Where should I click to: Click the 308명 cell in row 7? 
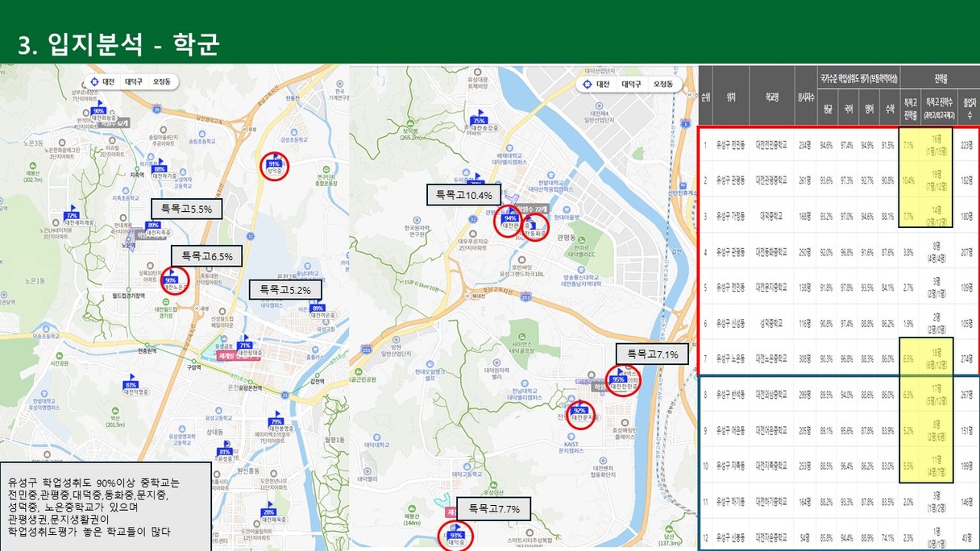805,358
